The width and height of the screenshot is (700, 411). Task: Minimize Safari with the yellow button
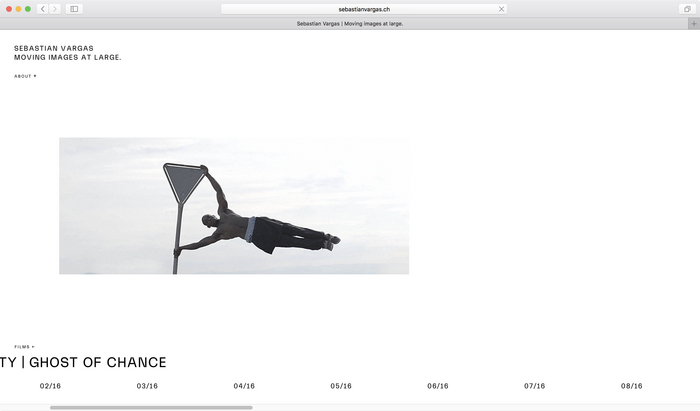18,9
